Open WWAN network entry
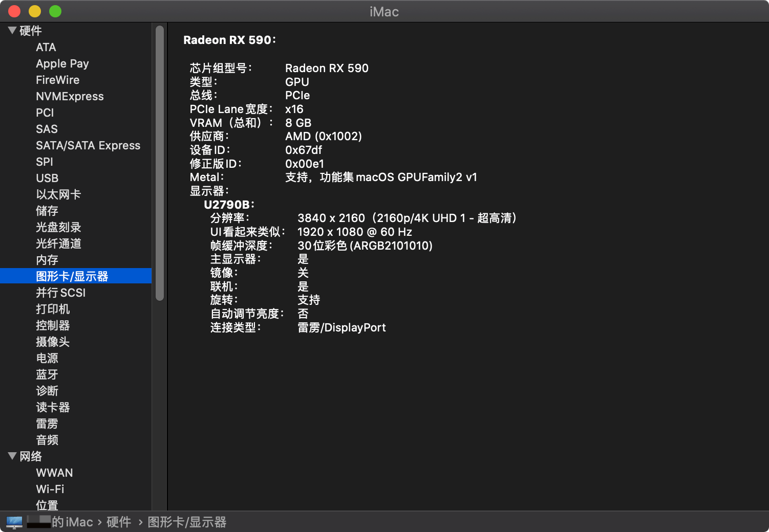 click(54, 473)
